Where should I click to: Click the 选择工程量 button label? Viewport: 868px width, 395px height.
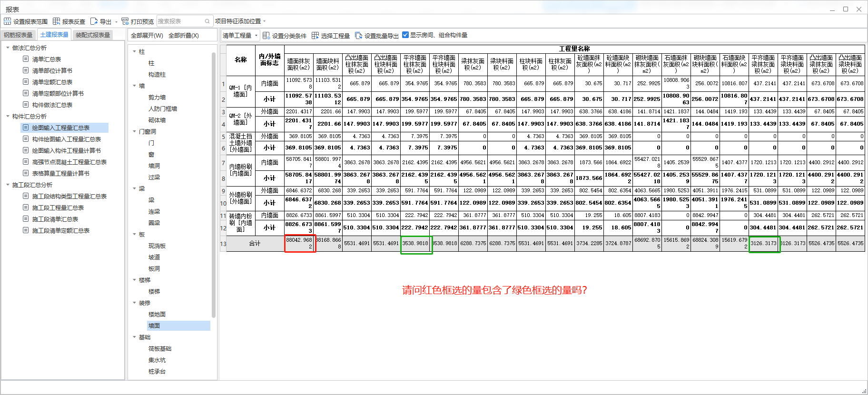(x=335, y=36)
